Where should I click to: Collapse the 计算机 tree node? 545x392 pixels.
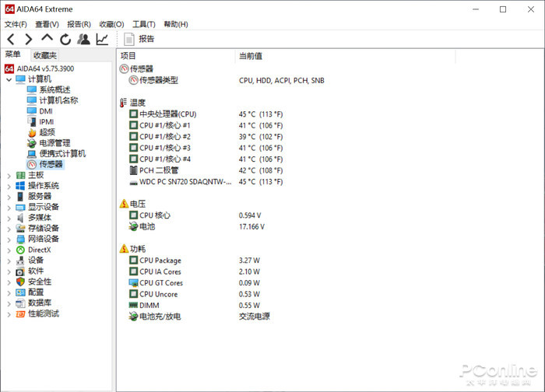pos(9,79)
